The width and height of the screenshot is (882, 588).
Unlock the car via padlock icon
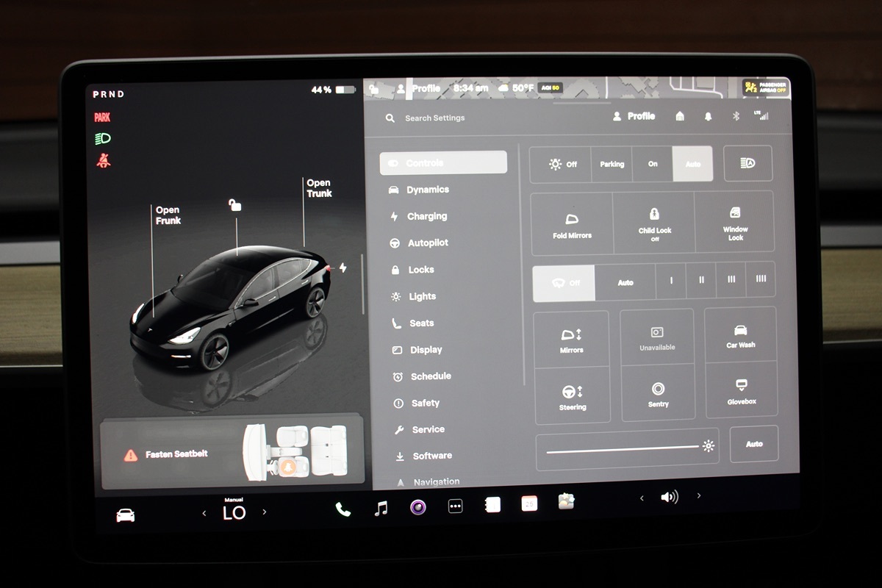[234, 205]
